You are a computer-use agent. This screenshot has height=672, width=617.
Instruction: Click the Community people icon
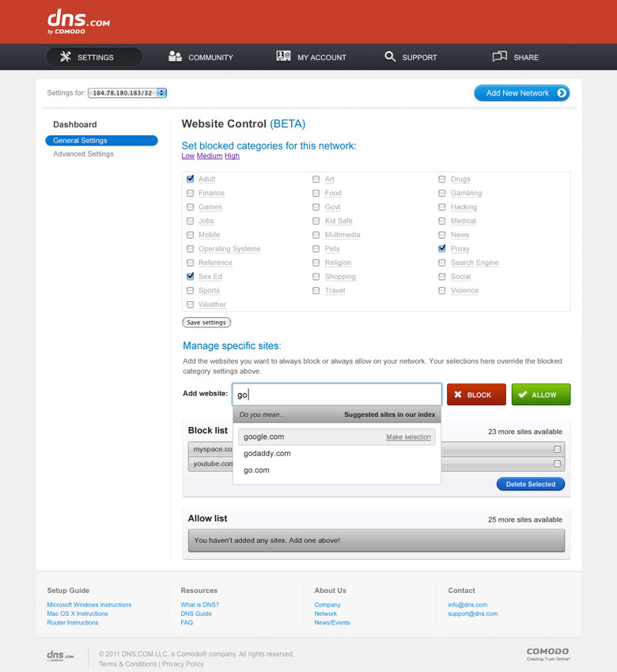[x=175, y=57]
